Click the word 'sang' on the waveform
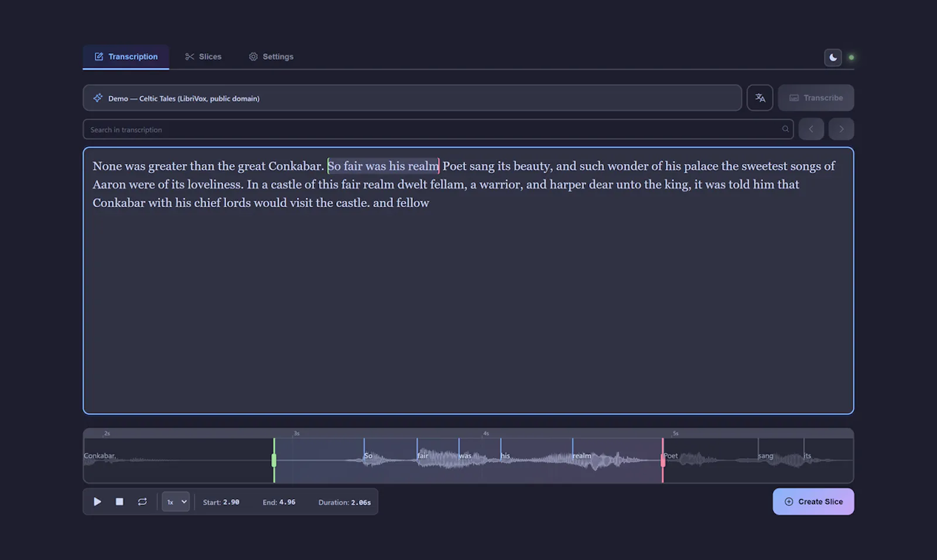937x560 pixels. pos(766,456)
